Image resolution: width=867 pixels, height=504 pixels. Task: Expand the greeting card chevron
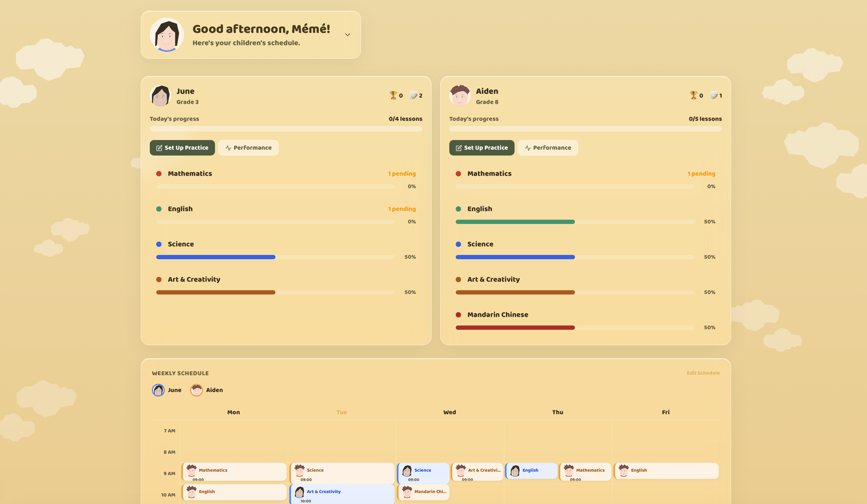[347, 35]
